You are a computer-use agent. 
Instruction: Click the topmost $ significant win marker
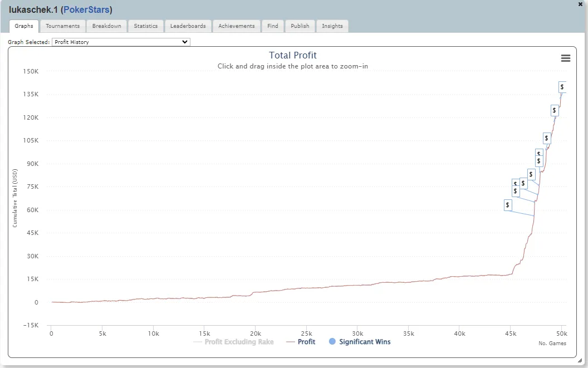[562, 87]
